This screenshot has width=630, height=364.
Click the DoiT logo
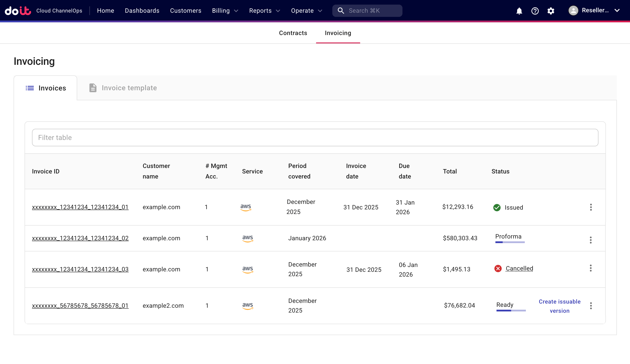tap(18, 11)
